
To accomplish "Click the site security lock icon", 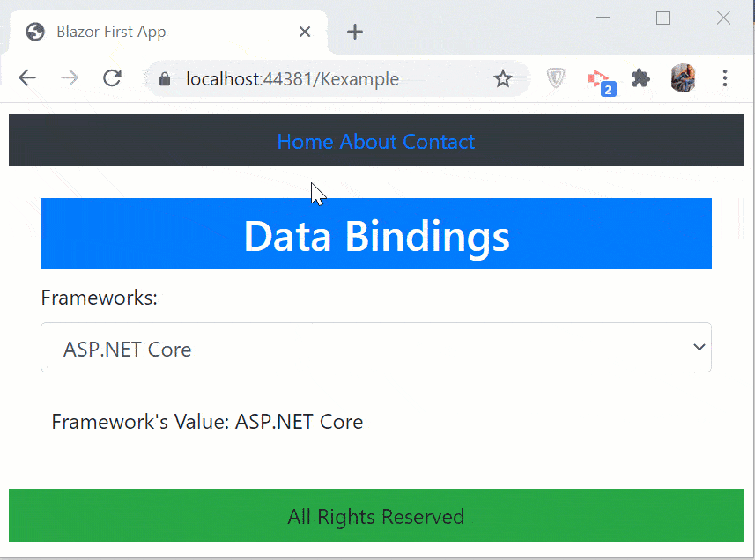I will pos(164,78).
